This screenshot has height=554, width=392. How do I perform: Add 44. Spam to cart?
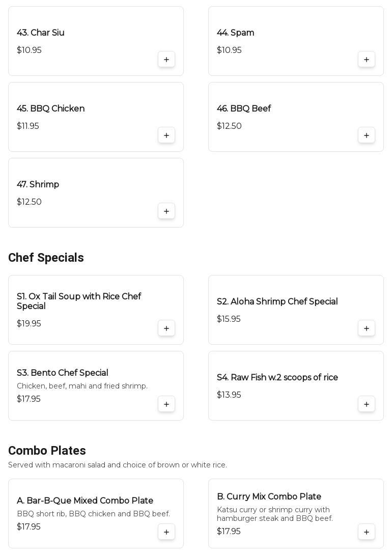pyautogui.click(x=367, y=60)
